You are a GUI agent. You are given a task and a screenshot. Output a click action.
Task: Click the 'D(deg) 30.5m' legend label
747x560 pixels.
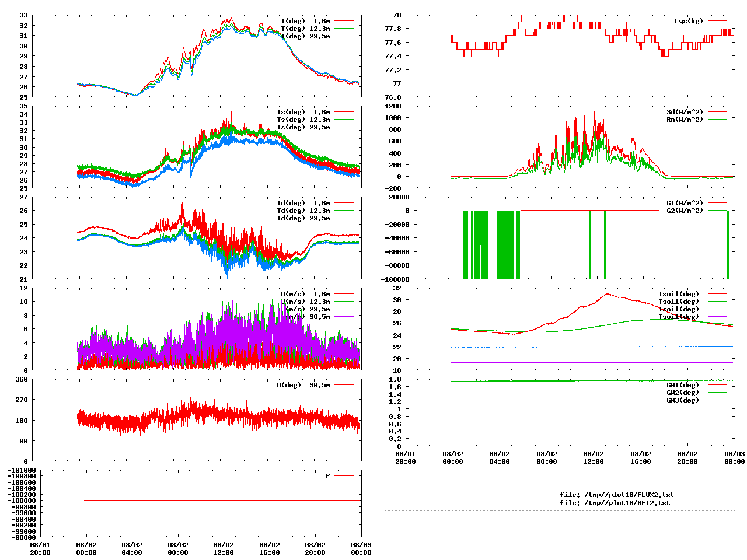click(303, 385)
